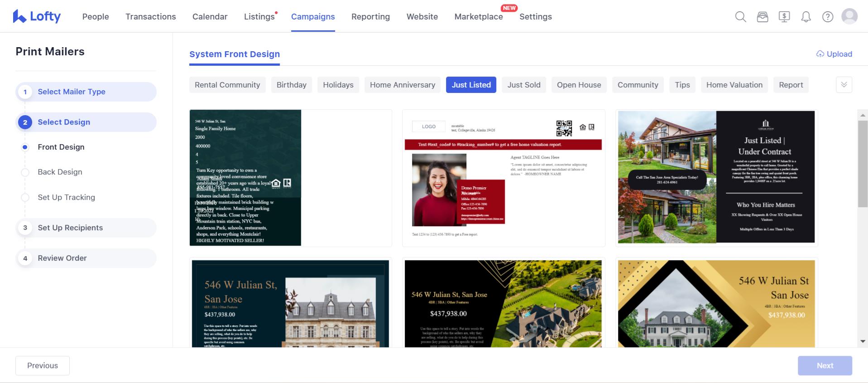
Task: Filter by Report category
Action: click(x=791, y=85)
